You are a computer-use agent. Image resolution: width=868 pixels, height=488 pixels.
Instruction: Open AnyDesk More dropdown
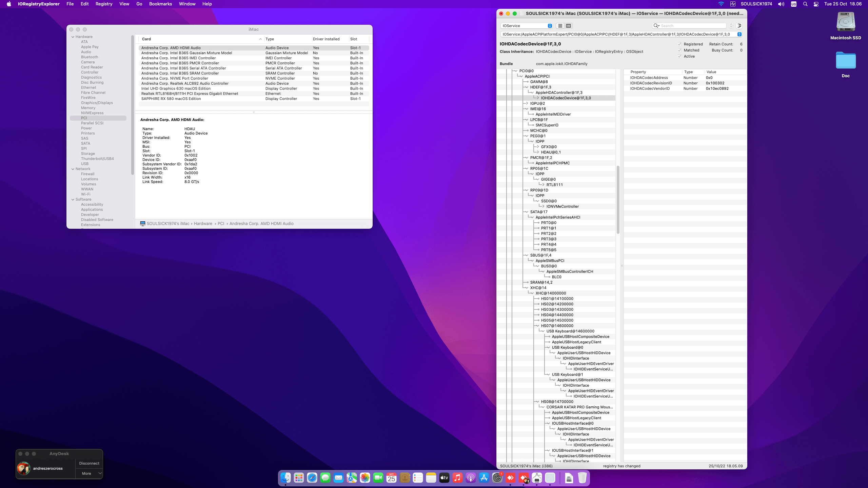click(89, 473)
